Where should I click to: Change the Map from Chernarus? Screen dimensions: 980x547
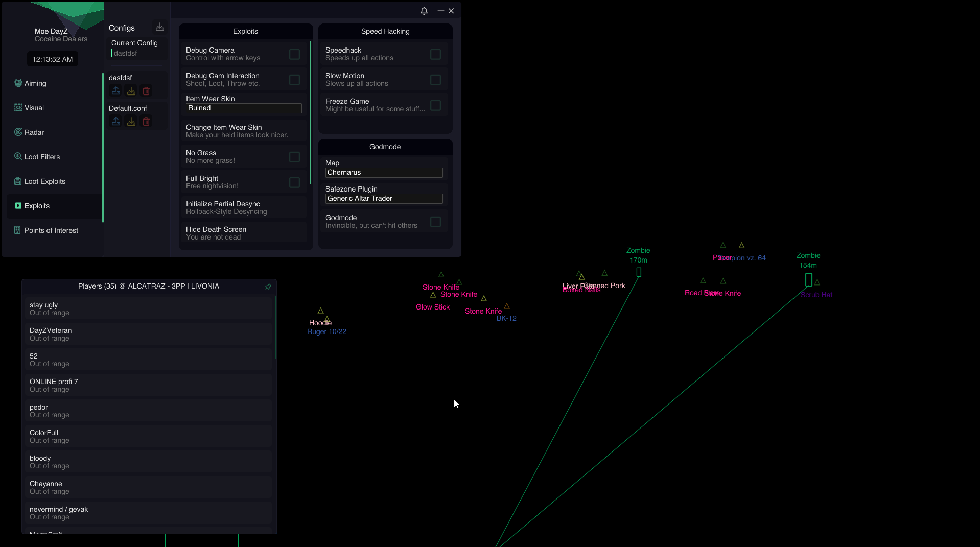[384, 173]
